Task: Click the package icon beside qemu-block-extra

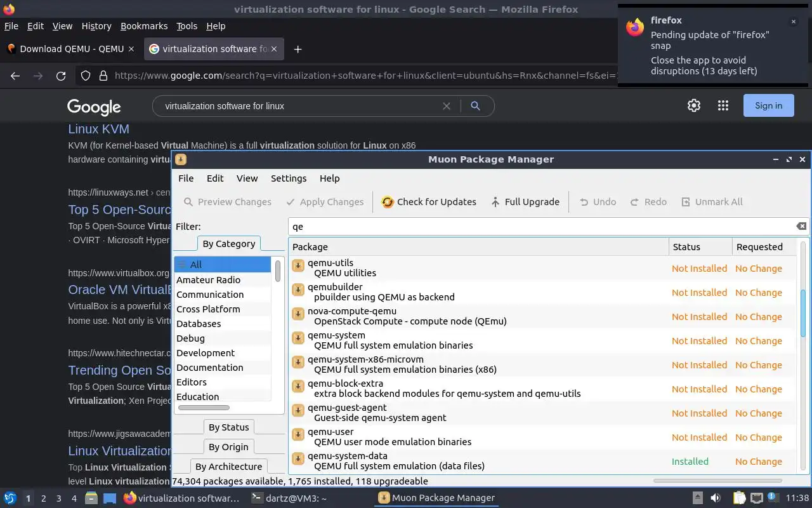Action: [298, 386]
